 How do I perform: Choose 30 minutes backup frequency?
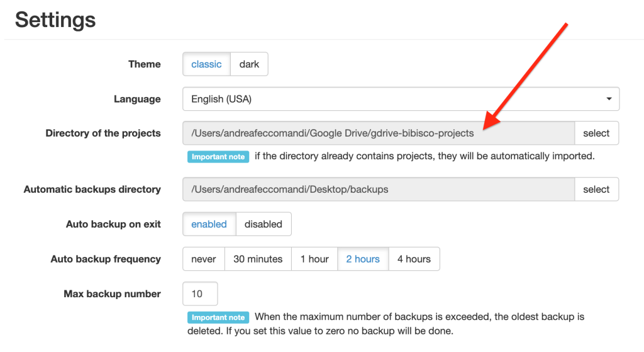pyautogui.click(x=258, y=259)
